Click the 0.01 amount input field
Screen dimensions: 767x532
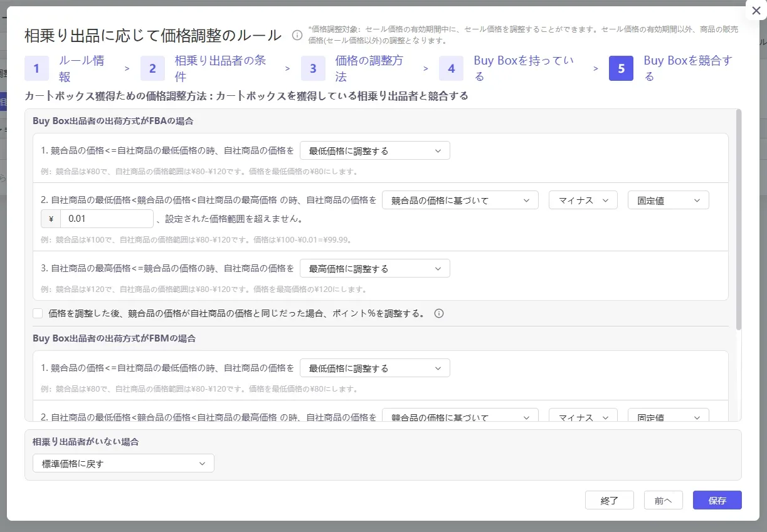(x=107, y=219)
